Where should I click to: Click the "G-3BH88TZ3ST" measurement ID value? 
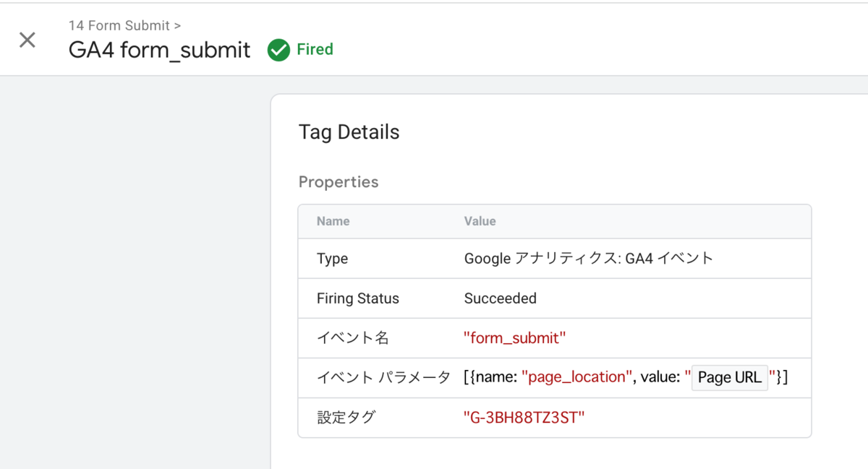[524, 417]
